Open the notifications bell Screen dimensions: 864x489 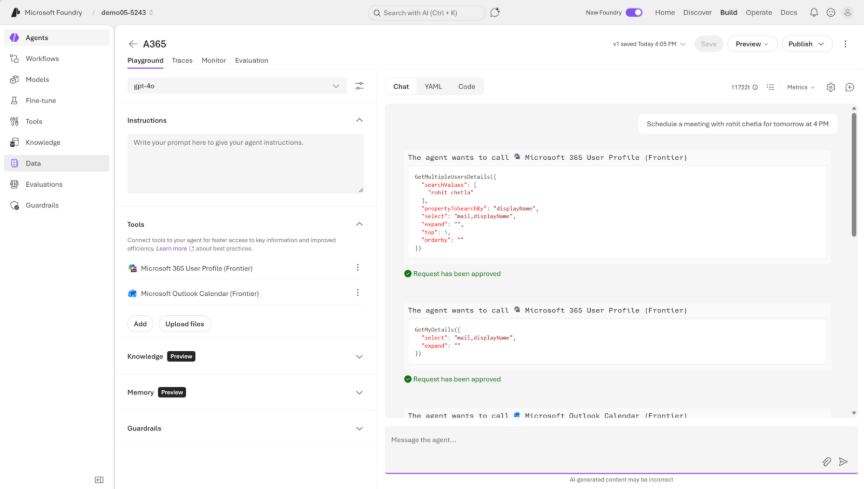point(814,12)
